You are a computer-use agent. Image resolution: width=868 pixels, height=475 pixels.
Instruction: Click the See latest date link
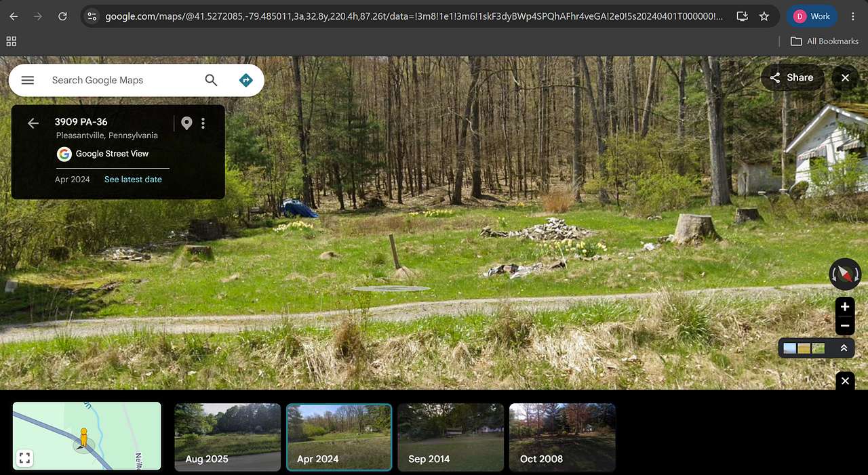click(133, 180)
